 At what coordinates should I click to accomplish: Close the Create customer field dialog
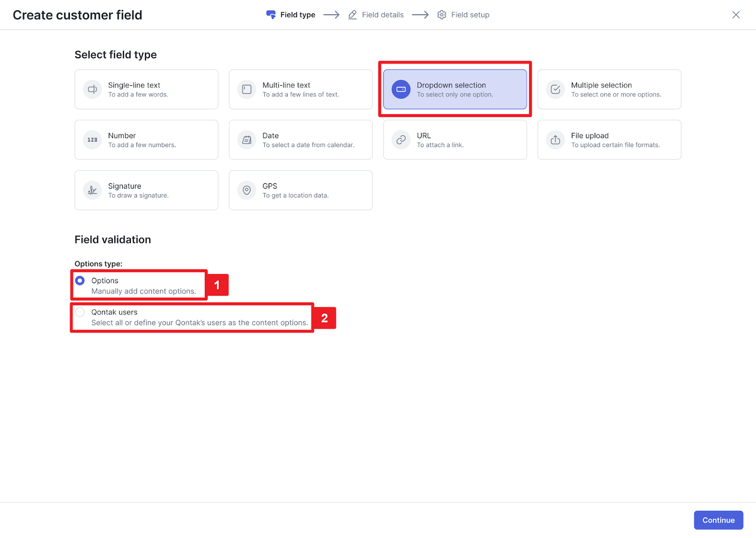click(736, 15)
